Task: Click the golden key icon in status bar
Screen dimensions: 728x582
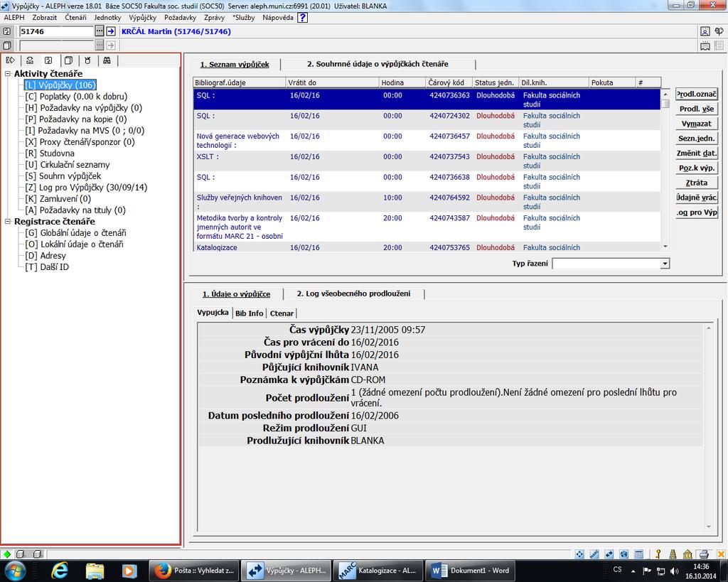Action: (658, 554)
